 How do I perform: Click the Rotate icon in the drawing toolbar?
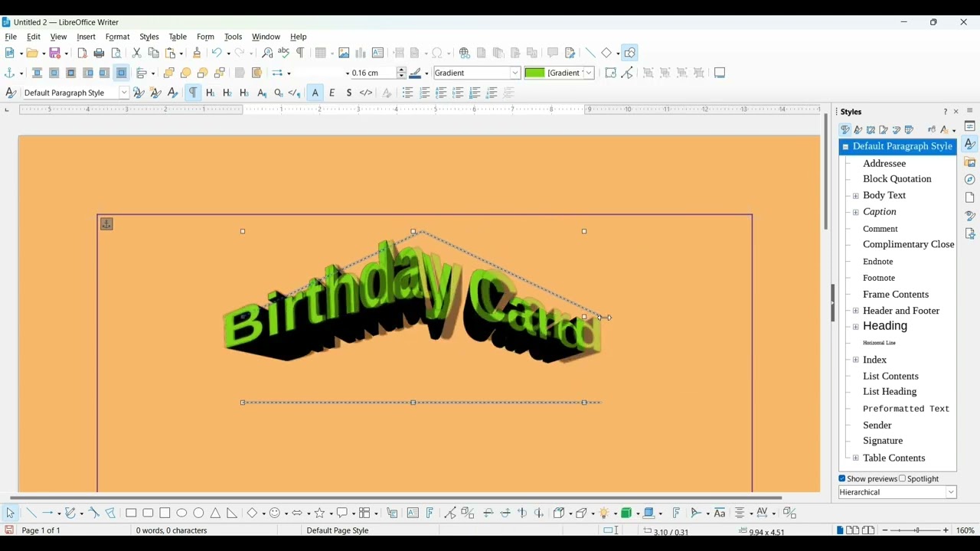pos(611,73)
